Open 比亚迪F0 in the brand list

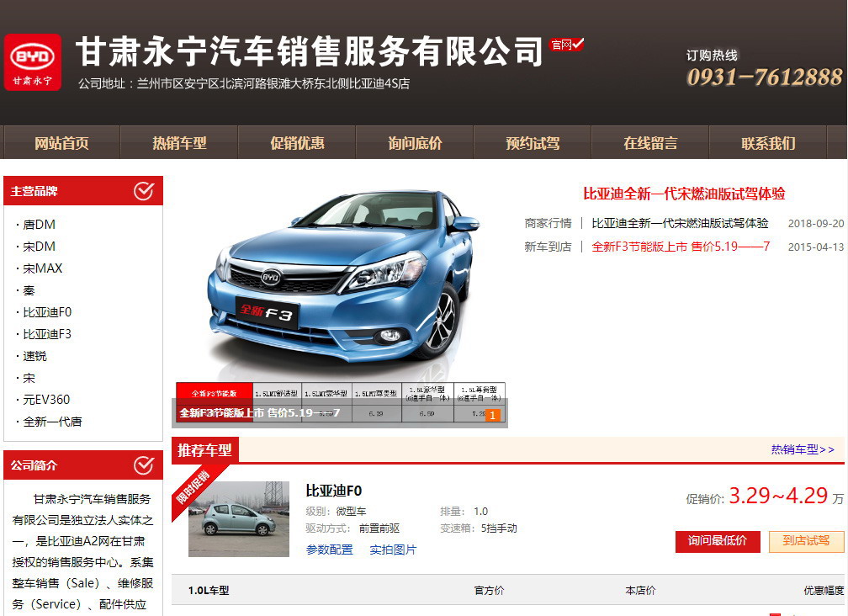pos(47,312)
